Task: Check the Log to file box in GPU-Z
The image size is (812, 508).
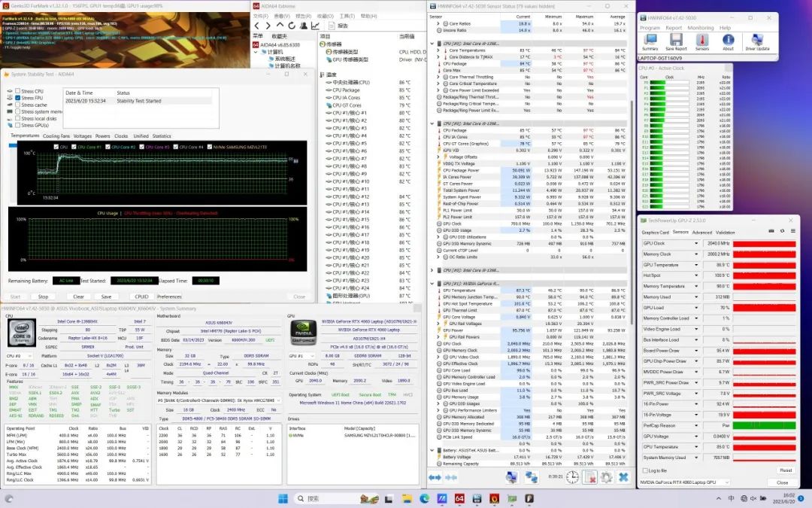Action: [644, 470]
